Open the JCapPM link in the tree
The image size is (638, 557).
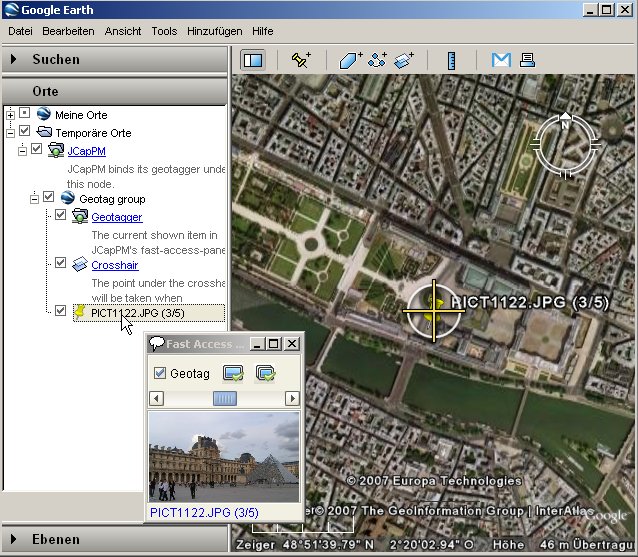click(87, 151)
